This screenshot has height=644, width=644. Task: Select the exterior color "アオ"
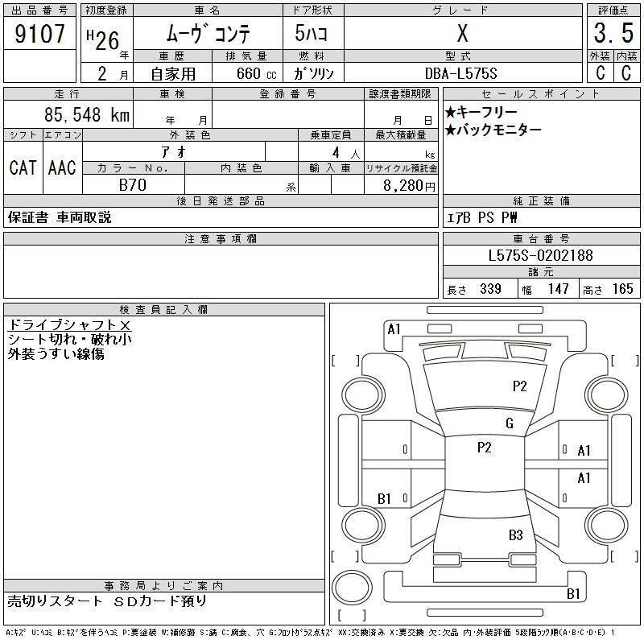tap(173, 152)
